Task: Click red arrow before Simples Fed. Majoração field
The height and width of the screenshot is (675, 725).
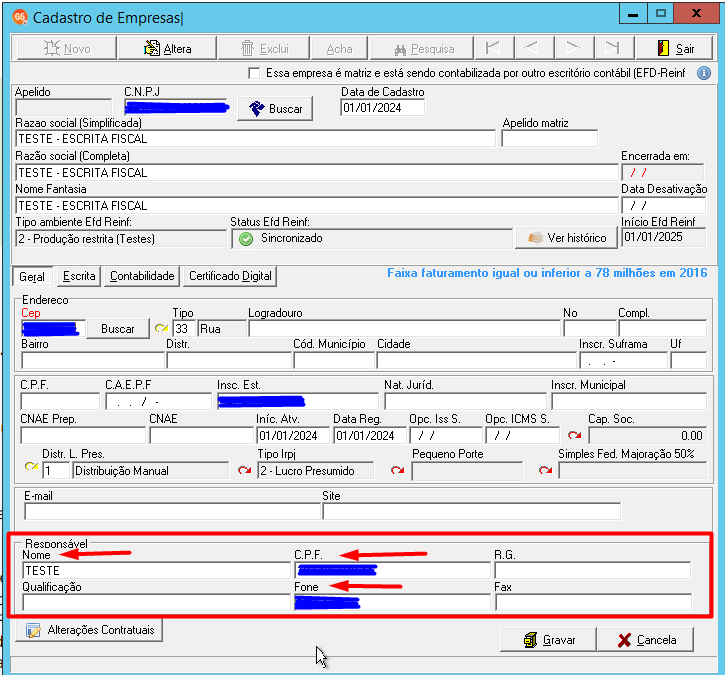Action: click(545, 471)
